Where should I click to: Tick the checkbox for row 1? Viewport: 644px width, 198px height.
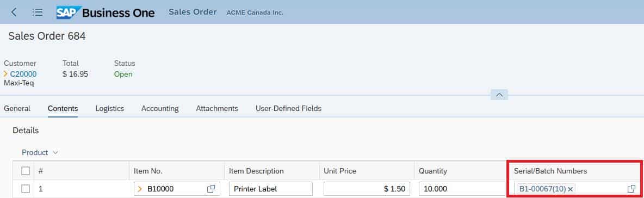pyautogui.click(x=26, y=189)
